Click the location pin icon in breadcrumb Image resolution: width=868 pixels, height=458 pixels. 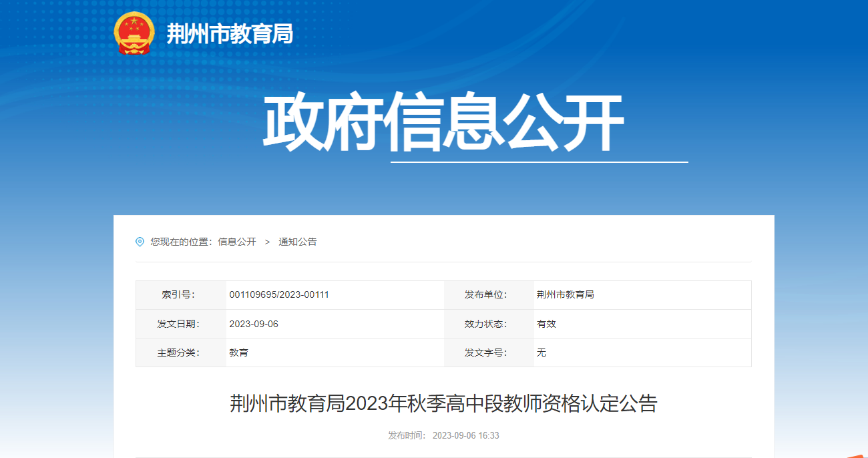click(140, 242)
